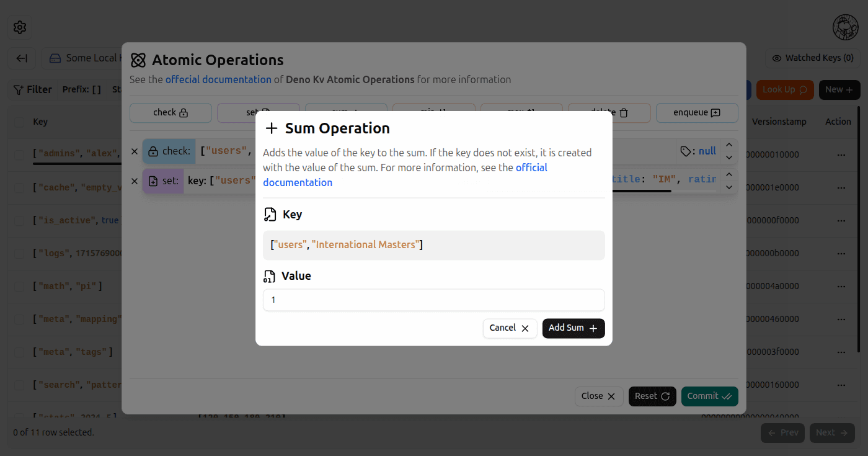Go back using the left arrow button
Viewport: 868px width, 456px height.
pos(22,58)
